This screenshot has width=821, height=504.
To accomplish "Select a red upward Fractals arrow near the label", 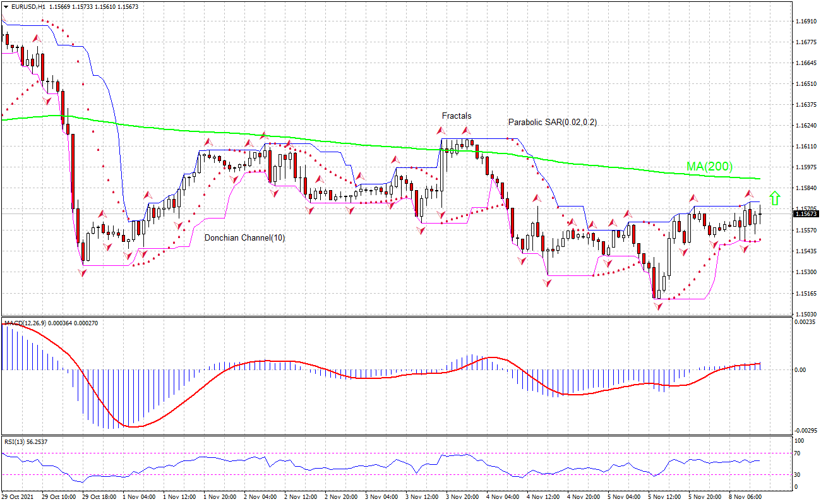I will click(440, 129).
